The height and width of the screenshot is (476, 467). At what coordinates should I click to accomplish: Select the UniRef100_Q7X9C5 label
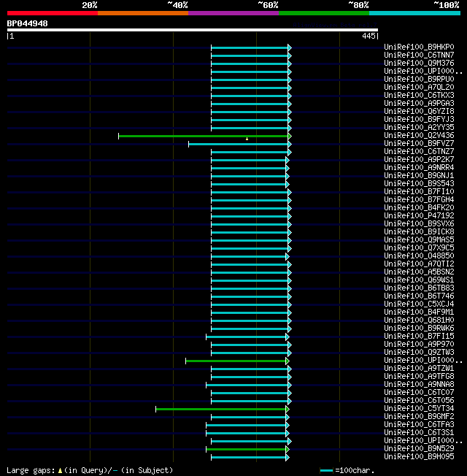pyautogui.click(x=419, y=247)
